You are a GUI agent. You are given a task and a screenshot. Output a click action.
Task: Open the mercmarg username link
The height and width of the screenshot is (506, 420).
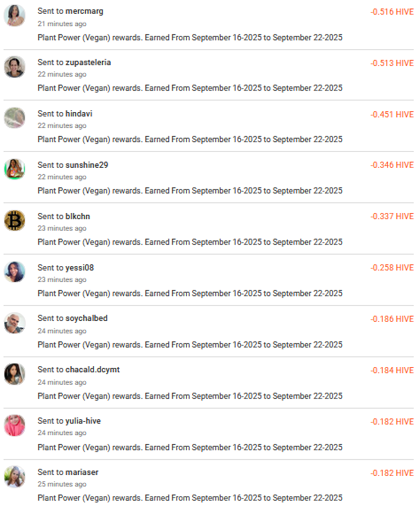(x=84, y=11)
